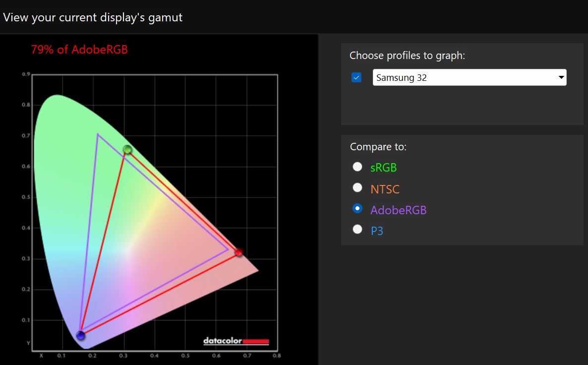Click the green primary marker on the gamut chart
The height and width of the screenshot is (365, 588).
coord(127,149)
